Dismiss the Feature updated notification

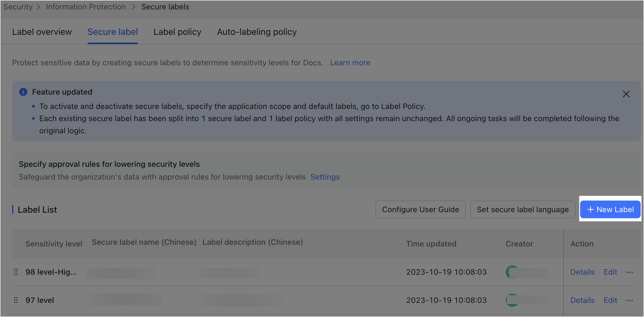point(626,94)
